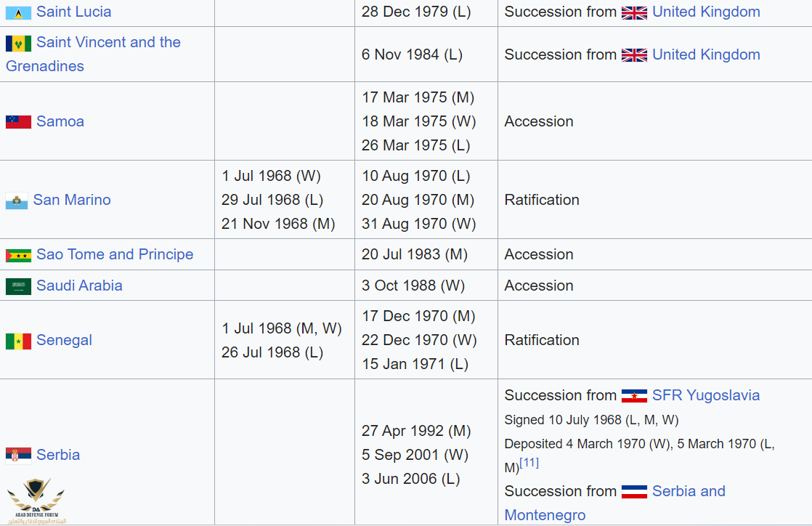This screenshot has width=812, height=526.
Task: Open United Kingdom link in Saint Lucia row
Action: [706, 12]
